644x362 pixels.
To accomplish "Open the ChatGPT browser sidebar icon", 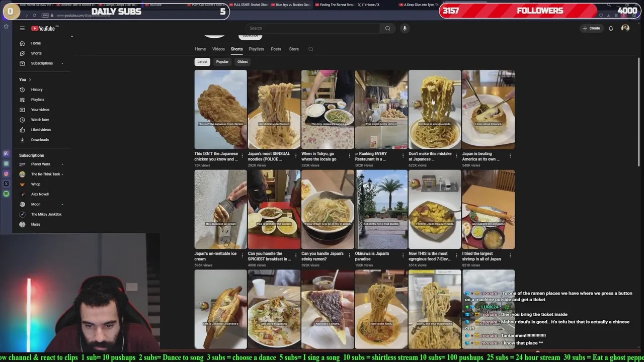I will click(6, 164).
